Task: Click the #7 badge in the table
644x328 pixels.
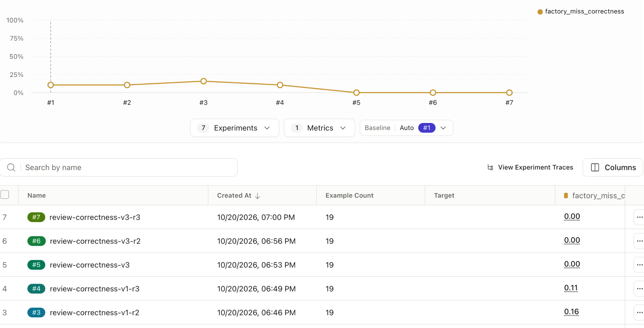Action: click(36, 217)
